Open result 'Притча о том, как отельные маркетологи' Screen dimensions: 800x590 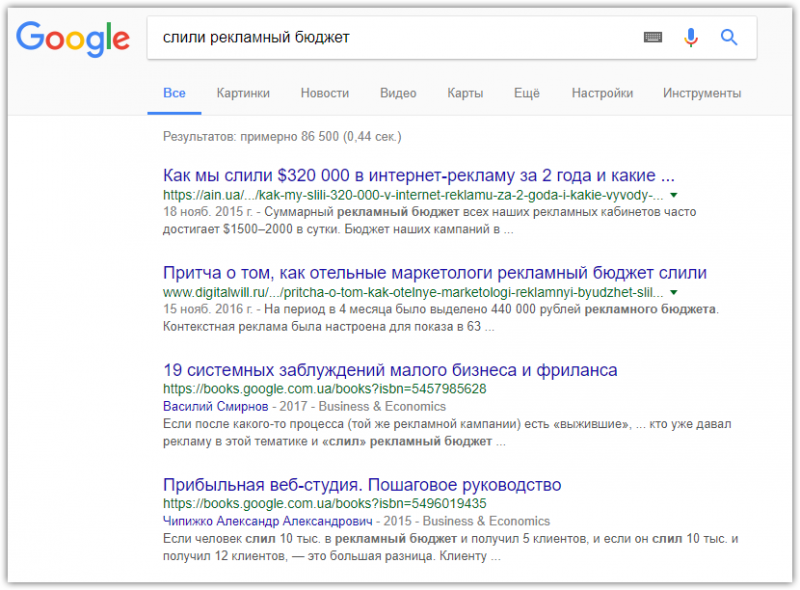(x=435, y=273)
